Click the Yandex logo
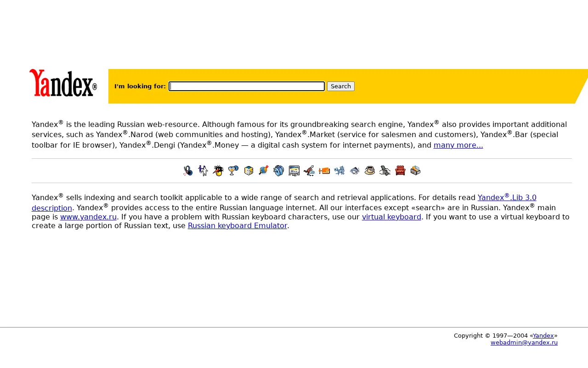Image resolution: width=588 pixels, height=368 pixels. click(63, 83)
